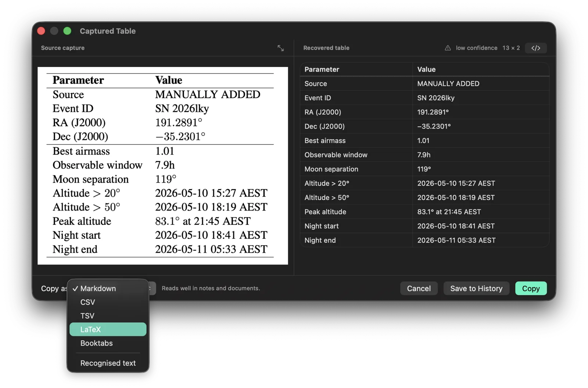Screen dimensions: 588x388
Task: Click the 'Source capture' panel heading
Action: coord(62,48)
